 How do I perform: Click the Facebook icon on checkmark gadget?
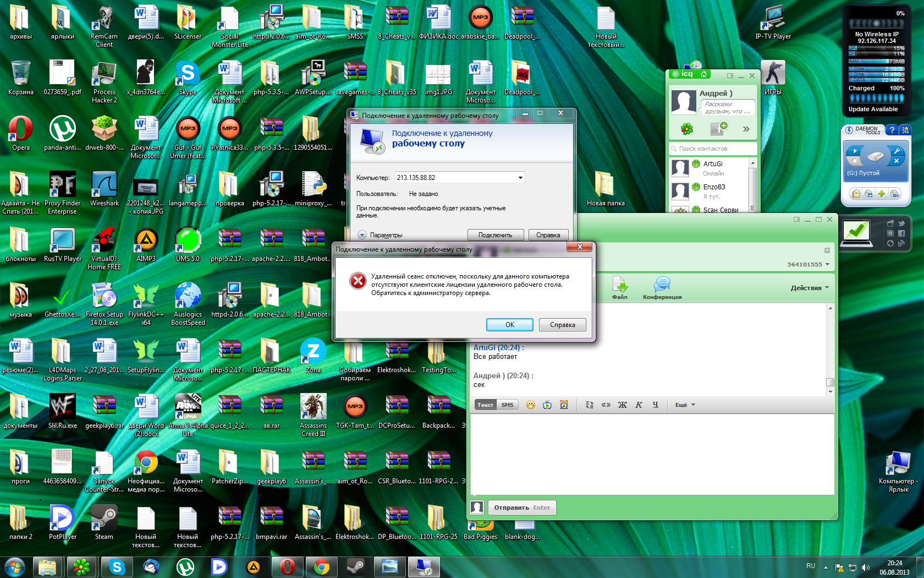(901, 233)
